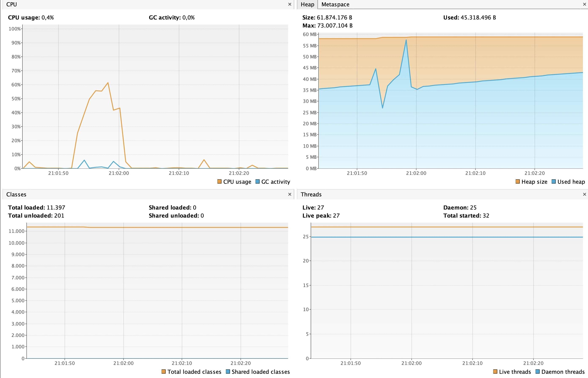The height and width of the screenshot is (378, 588).
Task: Close the Classes panel
Action: (x=290, y=195)
